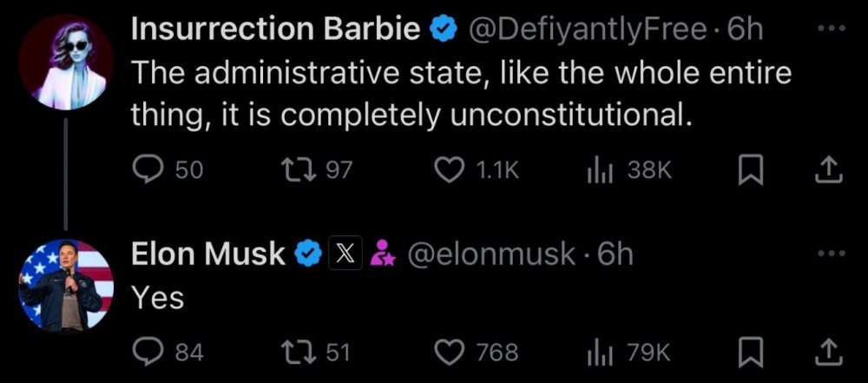Open Elon Musk's profile picture
The height and width of the screenshot is (383, 868).
coord(65,285)
